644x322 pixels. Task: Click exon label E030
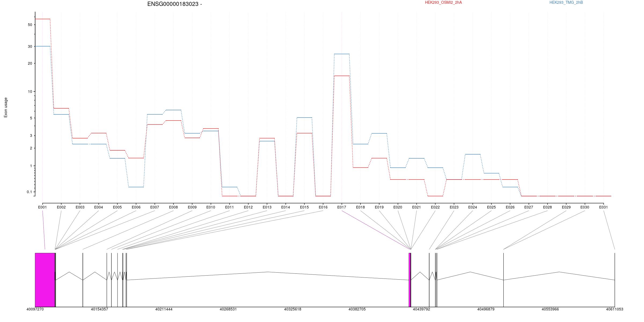(585, 207)
